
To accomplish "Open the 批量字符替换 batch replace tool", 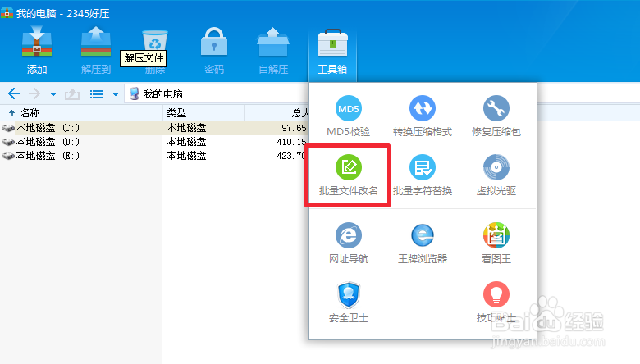I will (423, 175).
